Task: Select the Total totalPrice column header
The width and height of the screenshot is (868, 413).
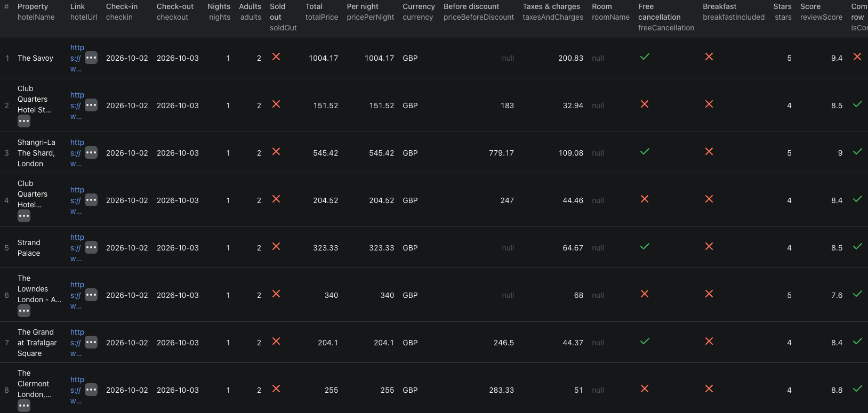Action: coord(322,12)
